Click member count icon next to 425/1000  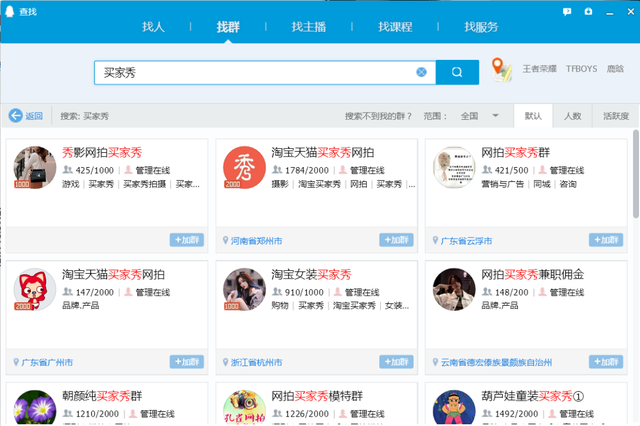coord(68,169)
